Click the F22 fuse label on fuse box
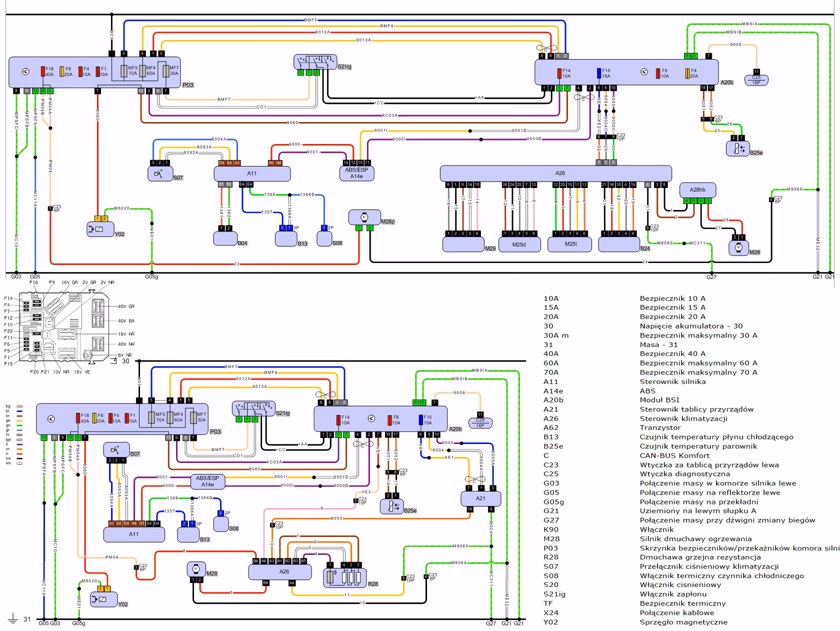Viewport: 840px width, 631px height. tap(8, 331)
